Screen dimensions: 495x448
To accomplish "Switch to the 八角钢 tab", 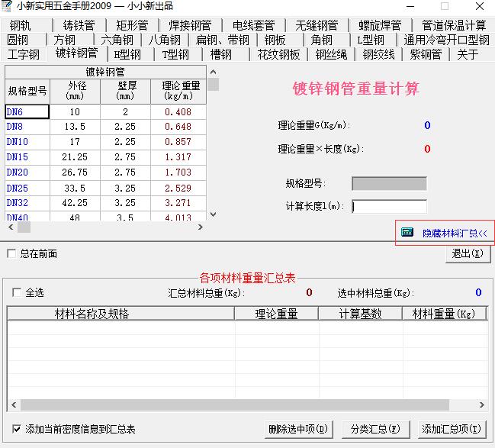I will pyautogui.click(x=165, y=40).
